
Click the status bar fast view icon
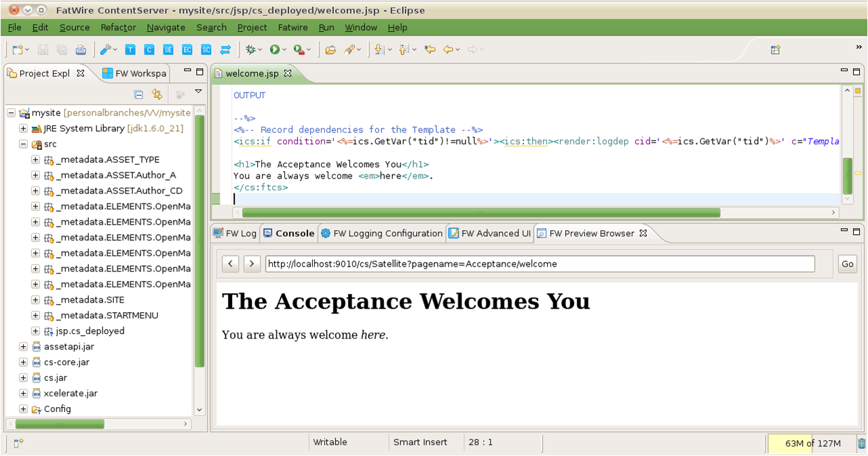point(18,442)
